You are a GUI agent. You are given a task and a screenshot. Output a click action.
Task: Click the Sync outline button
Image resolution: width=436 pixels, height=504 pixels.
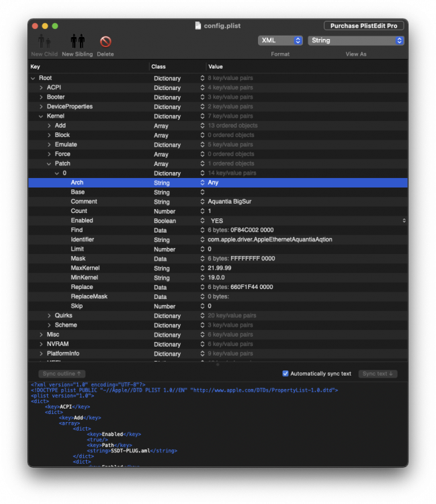coord(62,374)
